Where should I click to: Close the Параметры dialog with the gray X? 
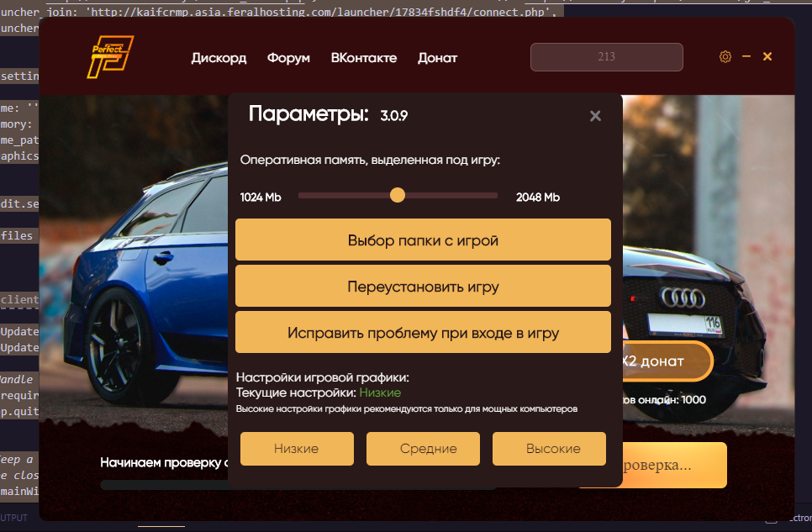click(595, 116)
